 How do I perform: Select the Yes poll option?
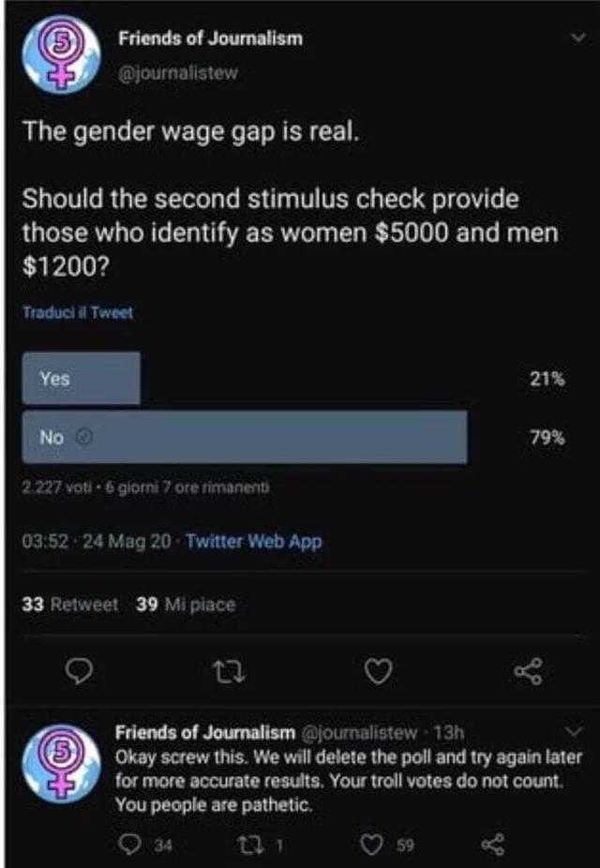[82, 379]
